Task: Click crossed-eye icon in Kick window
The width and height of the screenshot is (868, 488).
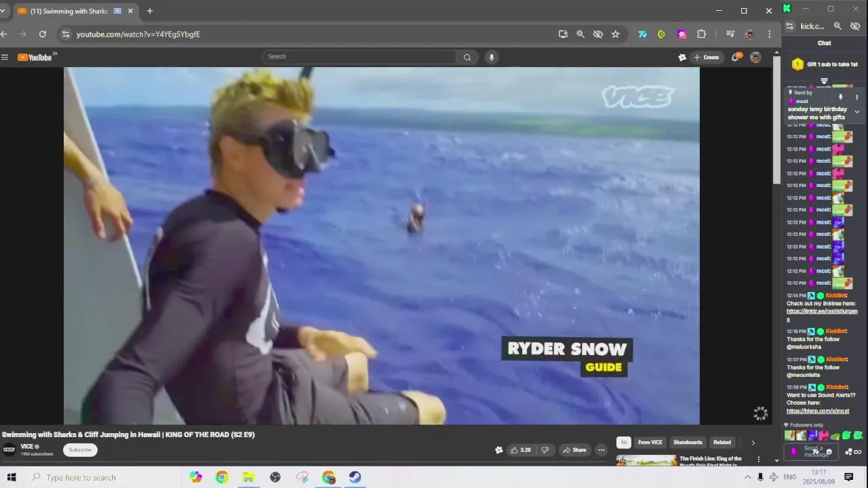Action: pos(855,26)
